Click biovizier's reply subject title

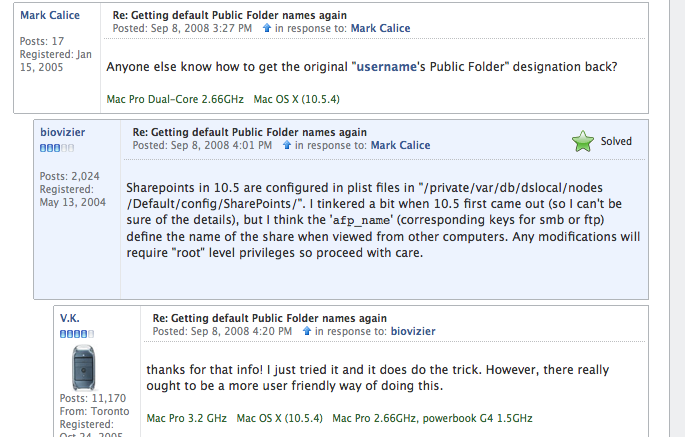coord(250,132)
